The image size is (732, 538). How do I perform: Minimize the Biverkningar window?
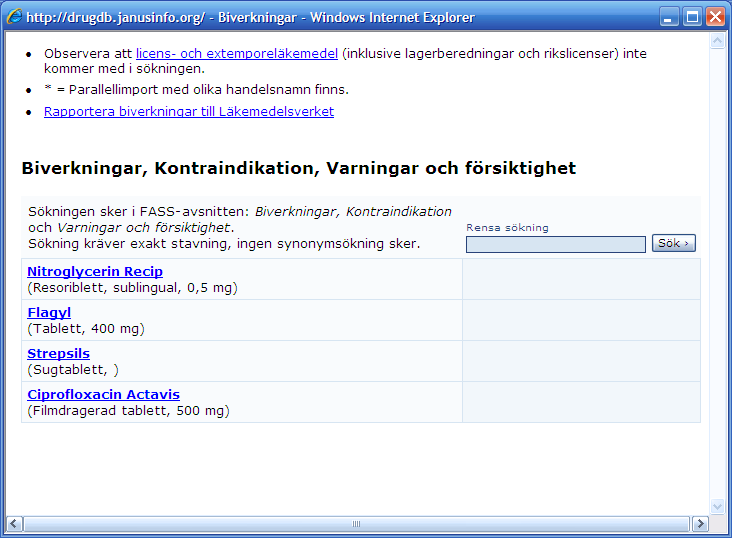click(x=669, y=17)
